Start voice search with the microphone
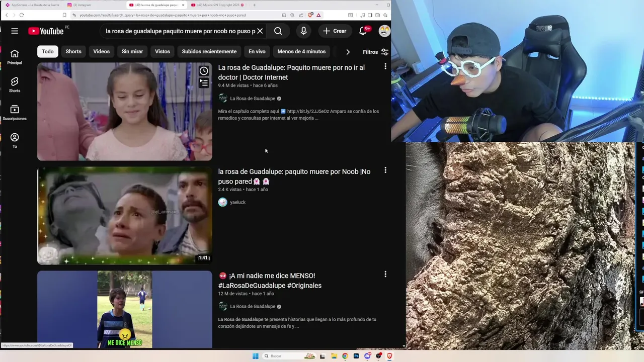This screenshot has height=362, width=644. pos(303,31)
